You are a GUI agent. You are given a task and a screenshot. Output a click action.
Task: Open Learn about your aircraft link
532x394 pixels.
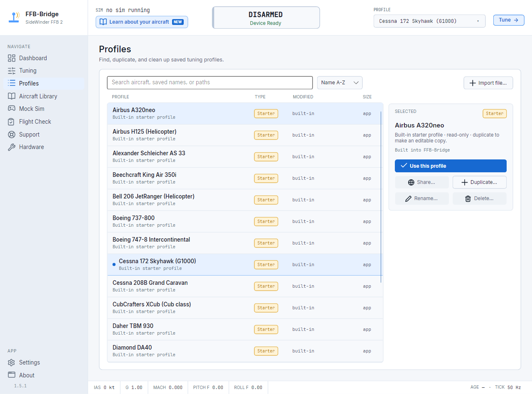(x=142, y=22)
